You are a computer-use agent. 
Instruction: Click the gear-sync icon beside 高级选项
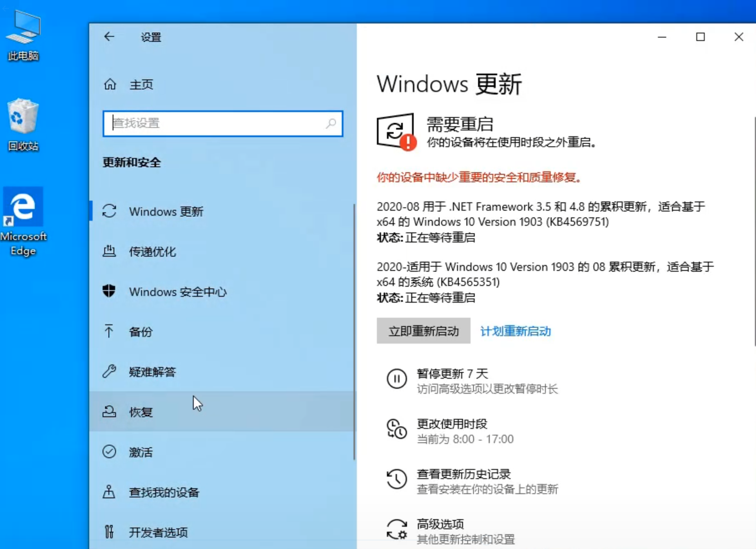pyautogui.click(x=397, y=529)
